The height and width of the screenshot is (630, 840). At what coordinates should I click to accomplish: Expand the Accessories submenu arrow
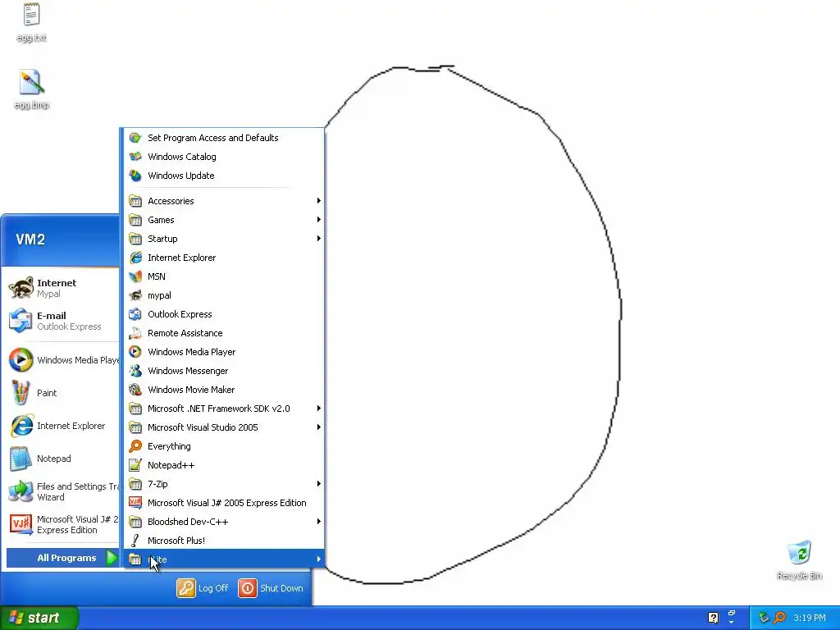pos(319,201)
